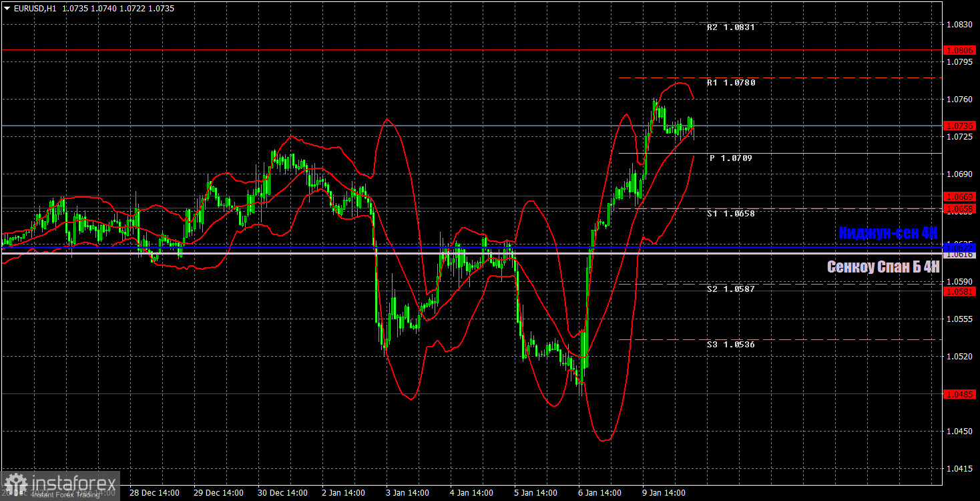Image resolution: width=980 pixels, height=501 pixels.
Task: Click the current price tag 1.0735
Action: point(960,126)
